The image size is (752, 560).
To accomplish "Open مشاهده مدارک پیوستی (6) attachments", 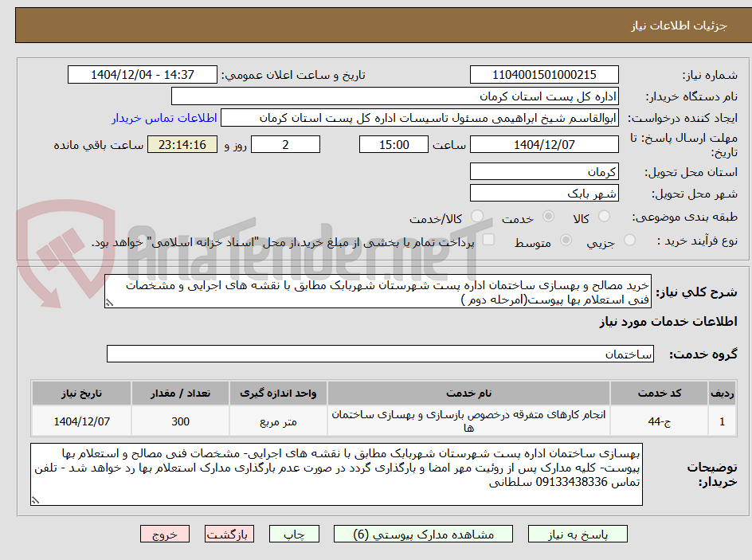I will pos(423,534).
